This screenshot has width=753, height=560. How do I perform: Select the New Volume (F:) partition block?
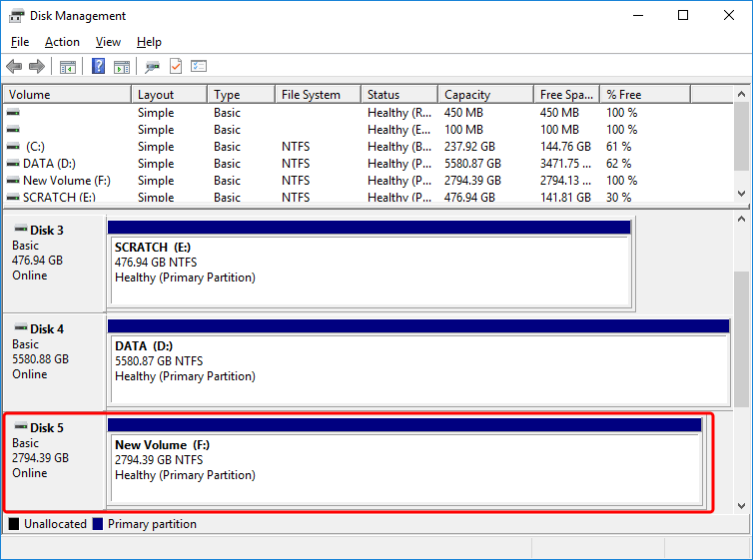point(404,467)
